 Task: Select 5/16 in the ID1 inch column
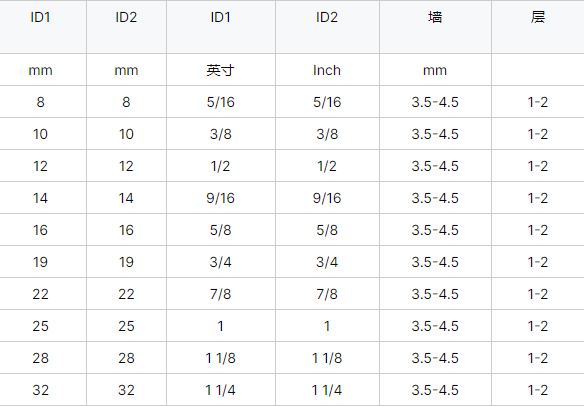click(x=220, y=102)
